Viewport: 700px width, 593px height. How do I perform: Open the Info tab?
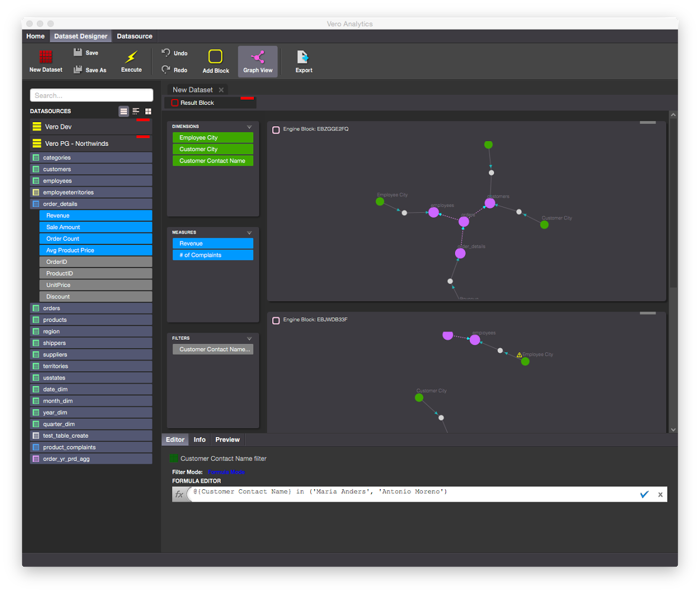[199, 439]
